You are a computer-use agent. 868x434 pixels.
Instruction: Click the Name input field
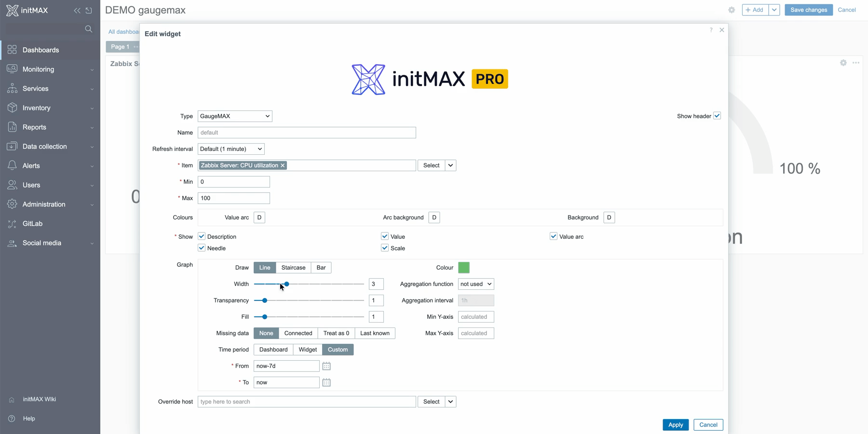307,133
